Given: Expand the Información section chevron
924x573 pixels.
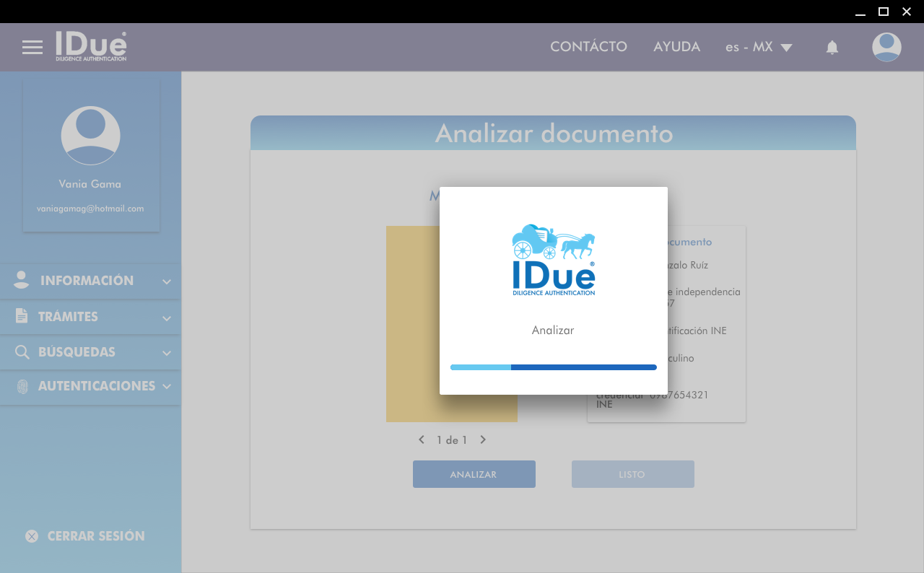Looking at the screenshot, I should click(x=167, y=282).
